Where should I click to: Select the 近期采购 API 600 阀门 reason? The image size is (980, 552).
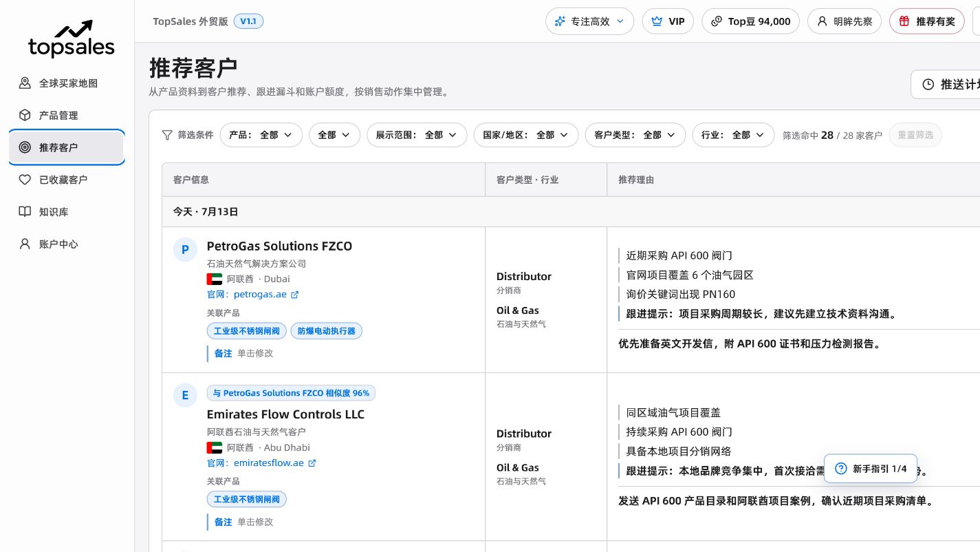[x=679, y=255]
